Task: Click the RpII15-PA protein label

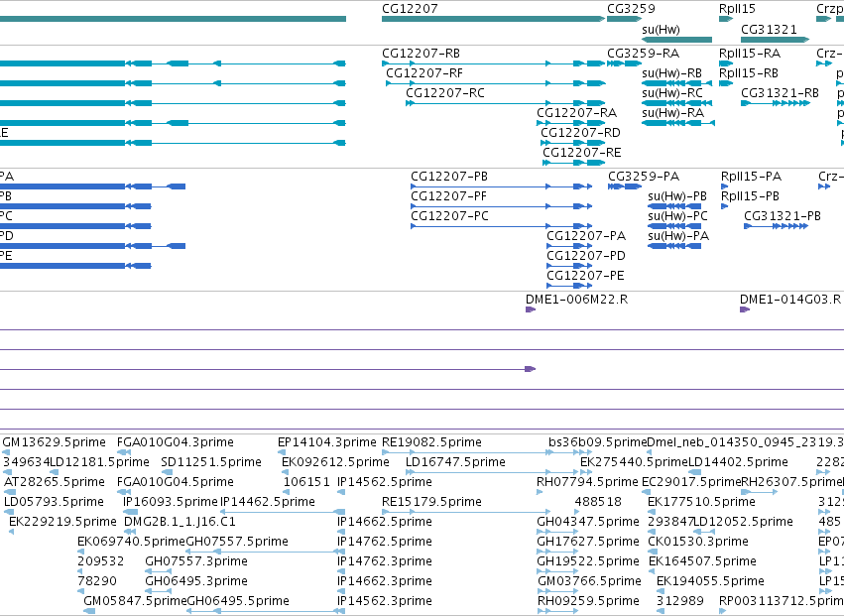Action: [x=751, y=177]
